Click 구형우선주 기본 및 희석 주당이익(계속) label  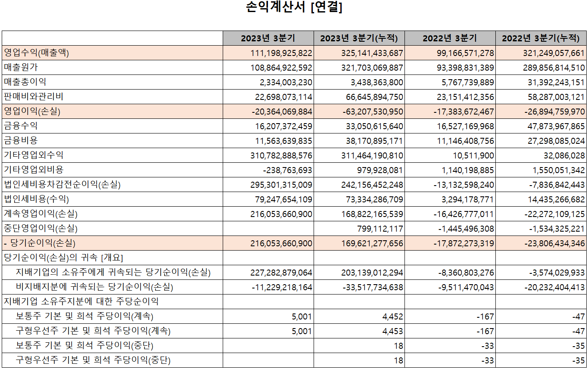tap(93, 331)
